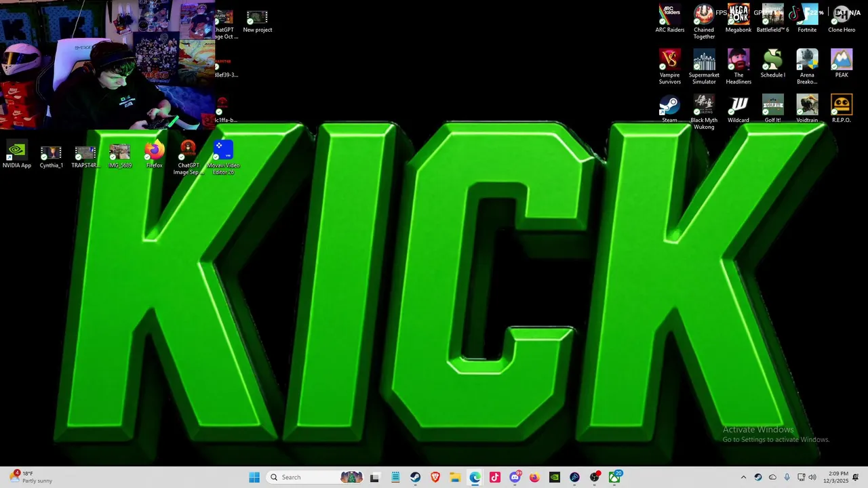Viewport: 868px width, 488px height.
Task: Open Xbox app on the taskbar
Action: (614, 477)
